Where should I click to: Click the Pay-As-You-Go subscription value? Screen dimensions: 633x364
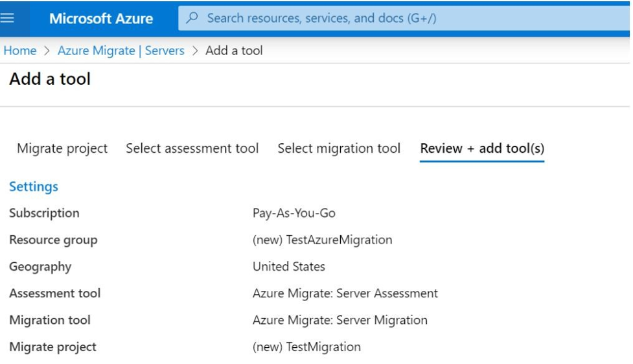pyautogui.click(x=294, y=213)
